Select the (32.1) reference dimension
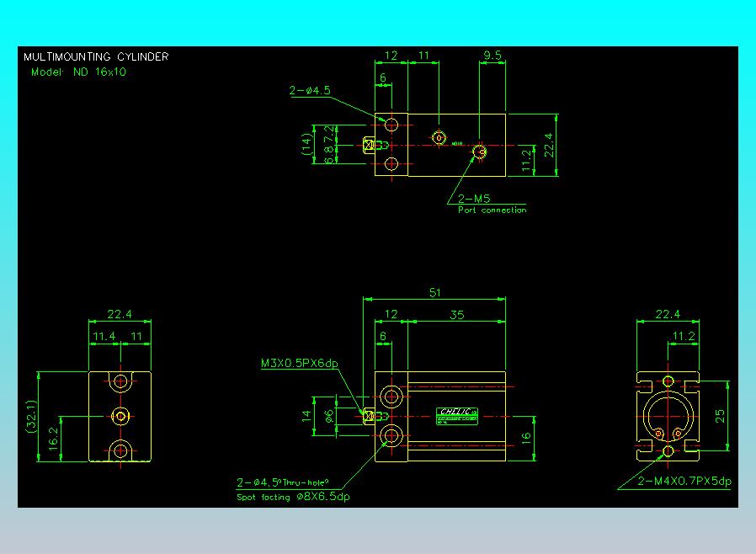This screenshot has width=756, height=554. click(32, 416)
